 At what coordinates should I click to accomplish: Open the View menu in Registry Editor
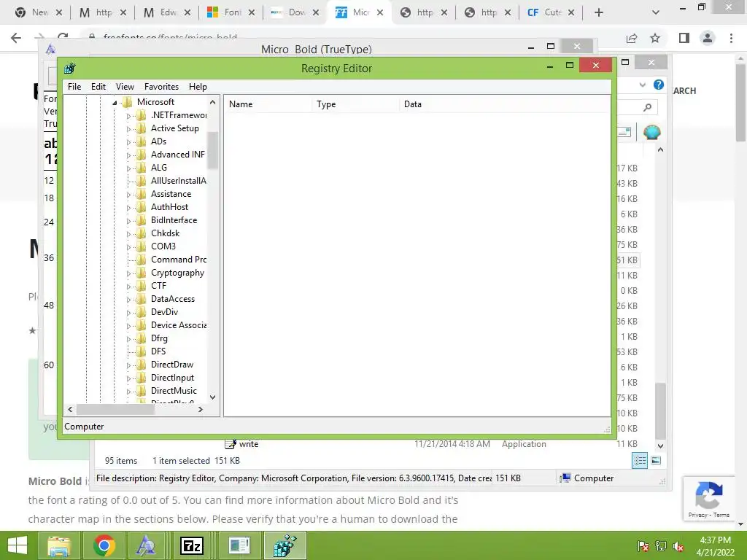(125, 87)
